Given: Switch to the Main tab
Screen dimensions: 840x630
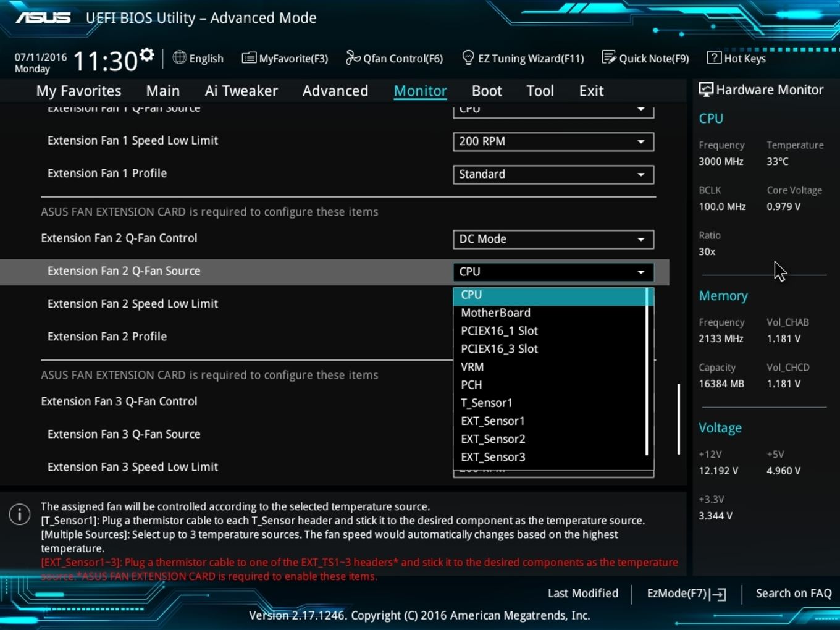Looking at the screenshot, I should tap(163, 91).
